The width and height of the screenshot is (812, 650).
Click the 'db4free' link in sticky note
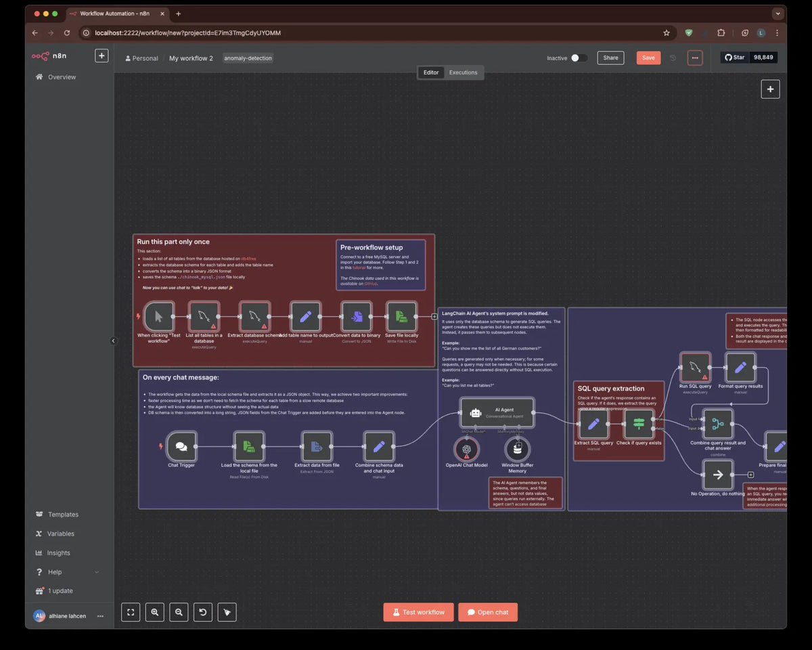[x=248, y=259]
